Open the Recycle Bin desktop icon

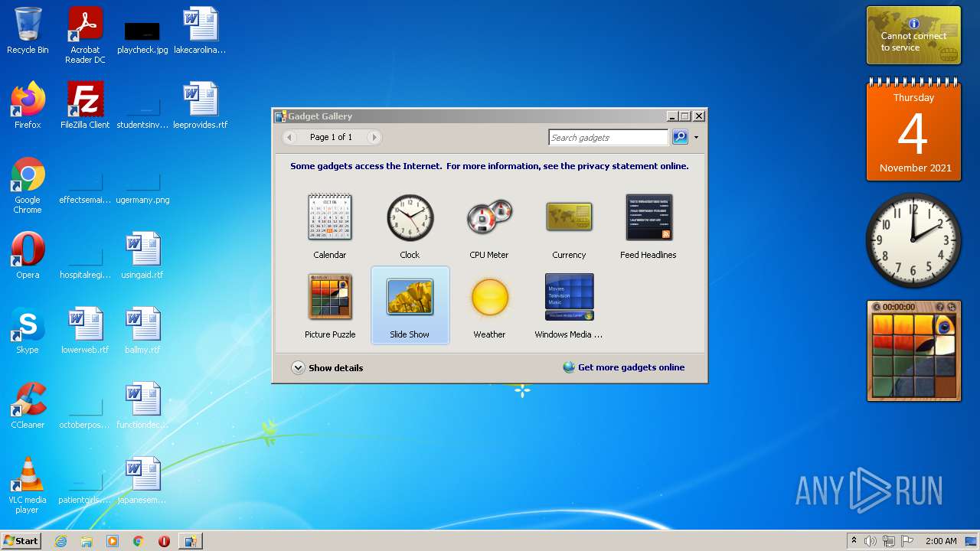[28, 31]
